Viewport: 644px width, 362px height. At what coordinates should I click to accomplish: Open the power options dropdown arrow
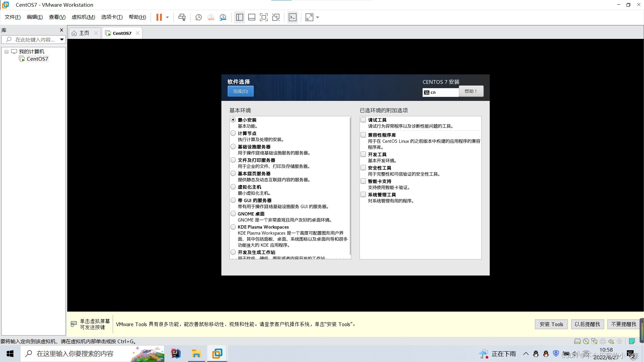click(167, 17)
